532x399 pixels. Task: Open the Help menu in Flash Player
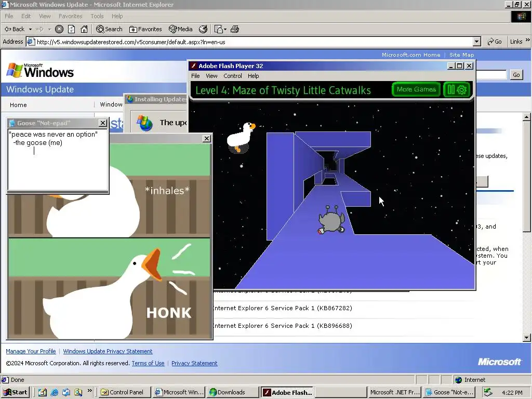(x=253, y=76)
